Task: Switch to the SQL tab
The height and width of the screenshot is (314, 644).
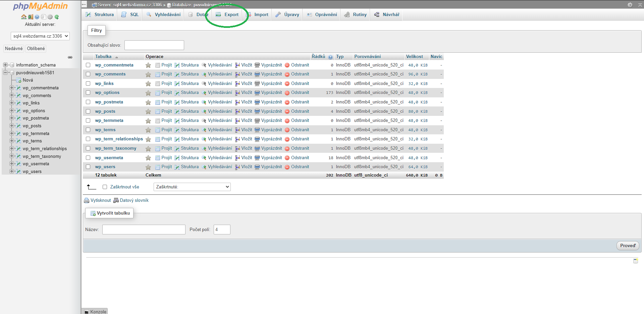Action: click(x=130, y=15)
